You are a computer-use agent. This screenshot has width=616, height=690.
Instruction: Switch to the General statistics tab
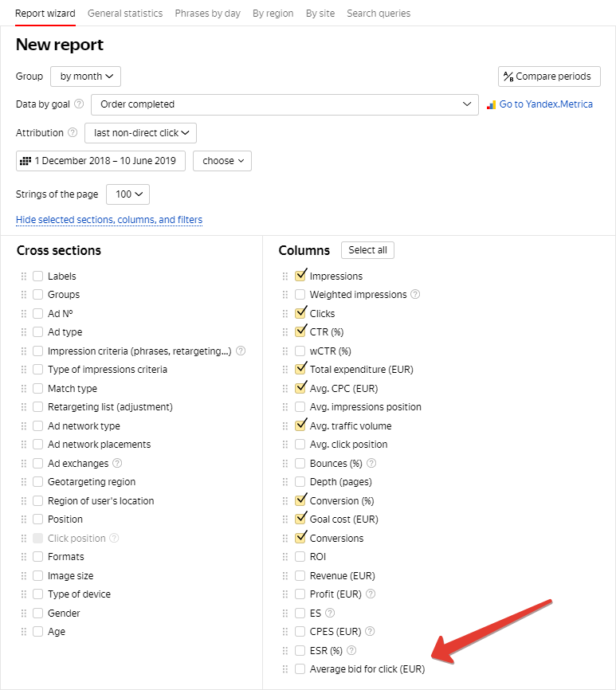[x=125, y=14]
